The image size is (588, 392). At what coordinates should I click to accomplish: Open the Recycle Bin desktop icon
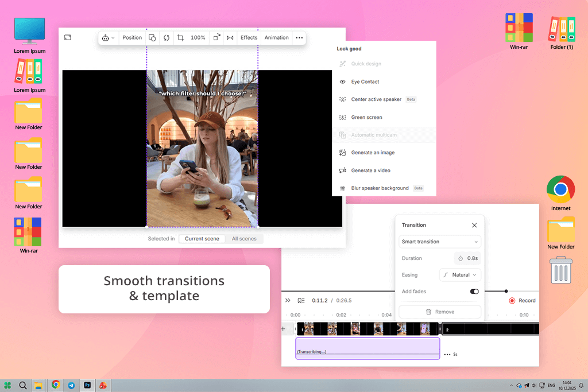point(560,270)
